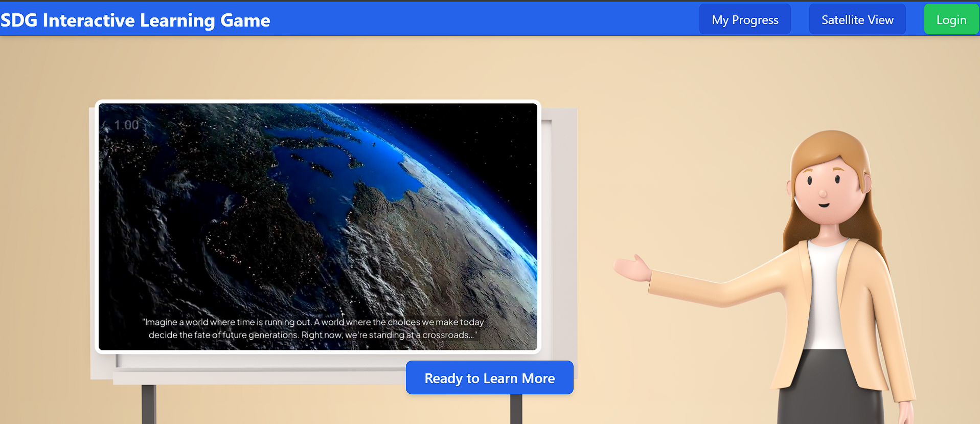Image resolution: width=980 pixels, height=424 pixels.
Task: Click the "Imagine a world" subtitle text
Action: [x=313, y=328]
